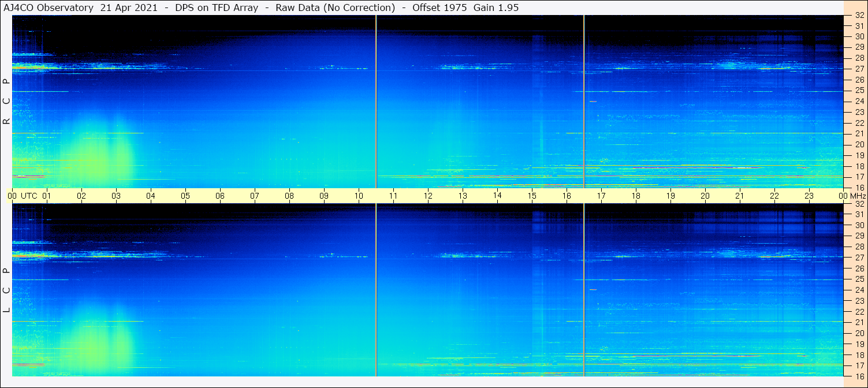Select the 12 hour tick label
This screenshot has height=388, width=868.
click(x=428, y=196)
